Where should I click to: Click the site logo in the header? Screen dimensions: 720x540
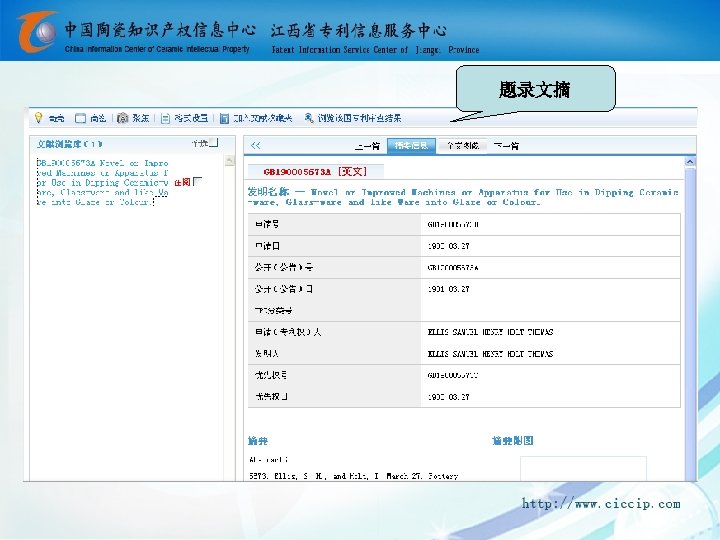point(37,31)
